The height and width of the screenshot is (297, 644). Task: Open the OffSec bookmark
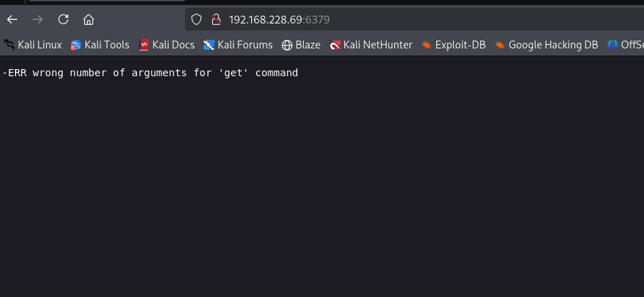[625, 45]
